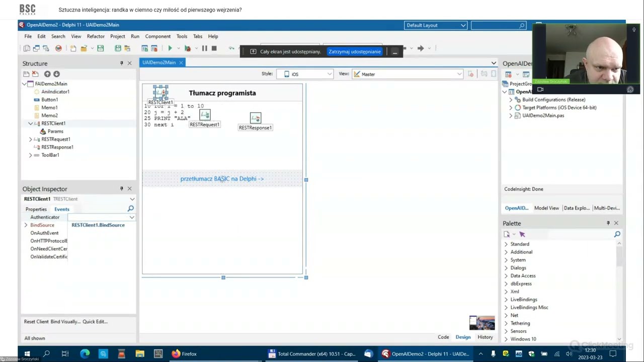Collapse the RESTClient1 tree node
644x362 pixels.
point(31,124)
